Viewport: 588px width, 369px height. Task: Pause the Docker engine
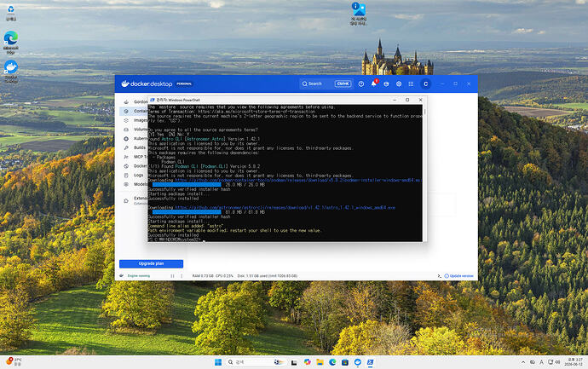click(172, 276)
